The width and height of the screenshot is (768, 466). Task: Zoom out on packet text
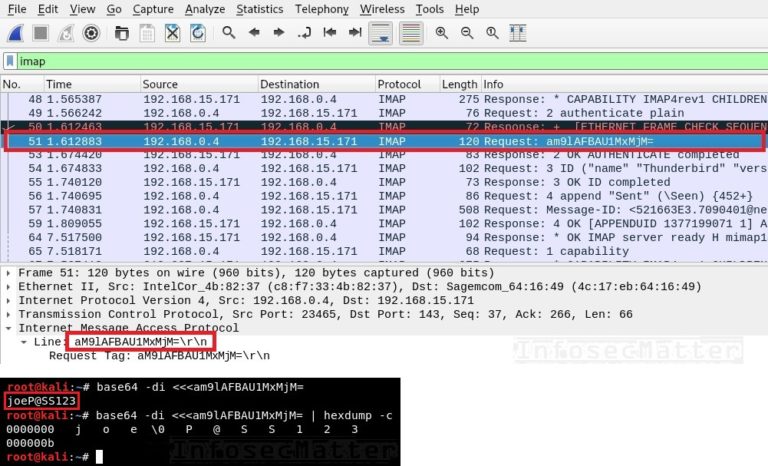click(467, 33)
